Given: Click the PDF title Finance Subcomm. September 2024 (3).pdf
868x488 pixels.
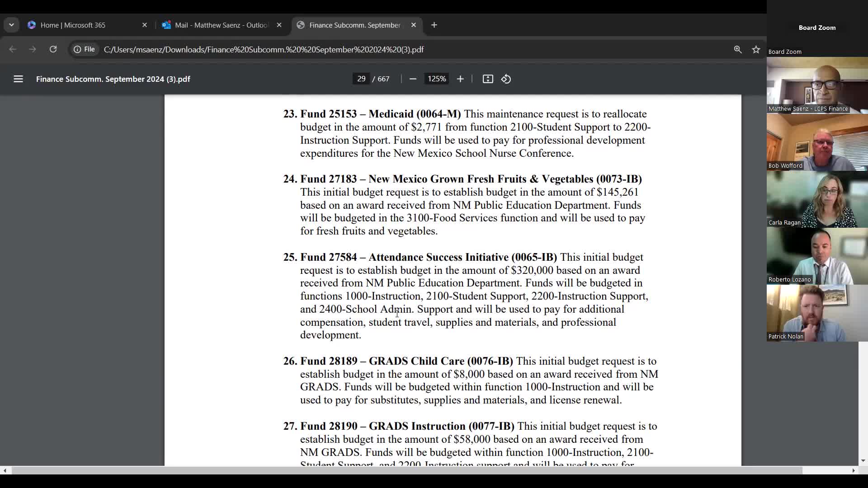Looking at the screenshot, I should (113, 79).
